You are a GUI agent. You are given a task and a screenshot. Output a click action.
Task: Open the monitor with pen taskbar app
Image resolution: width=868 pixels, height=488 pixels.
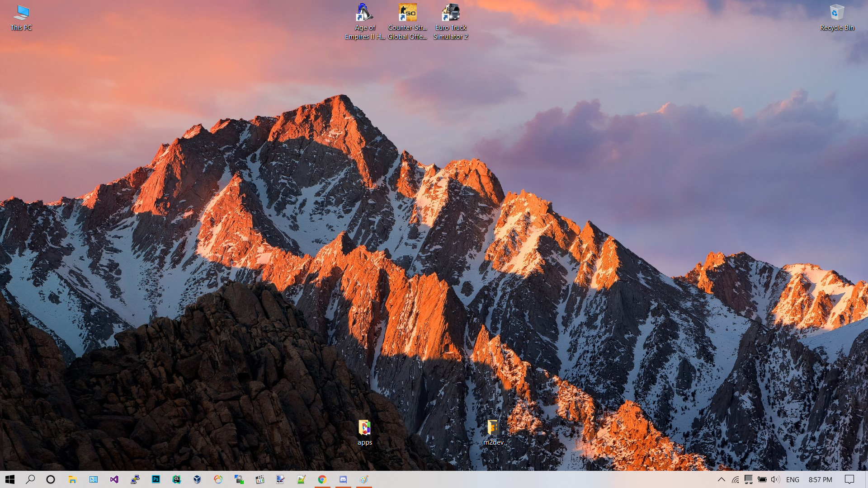(281, 479)
